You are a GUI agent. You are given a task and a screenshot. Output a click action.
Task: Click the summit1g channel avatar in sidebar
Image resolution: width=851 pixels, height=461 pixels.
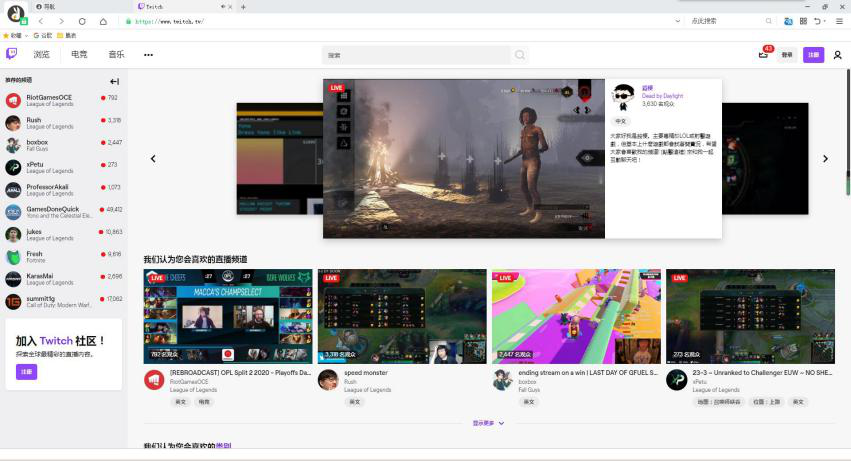pyautogui.click(x=13, y=301)
